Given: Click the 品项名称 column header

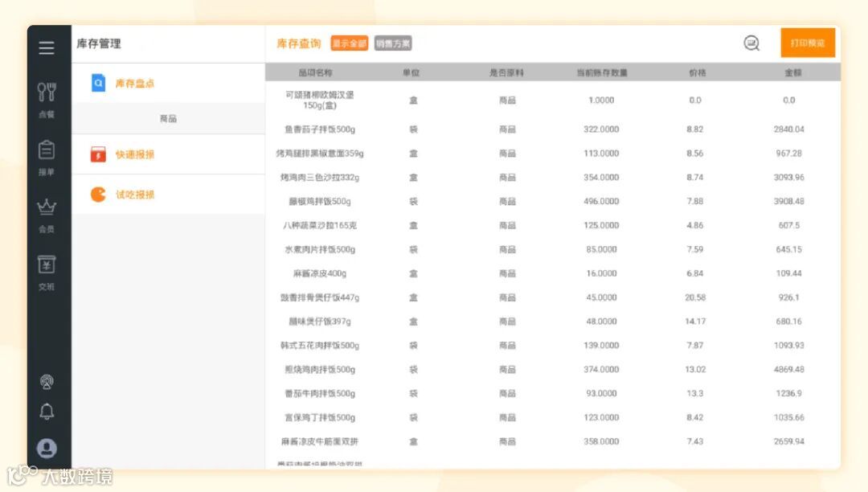Looking at the screenshot, I should click(316, 72).
